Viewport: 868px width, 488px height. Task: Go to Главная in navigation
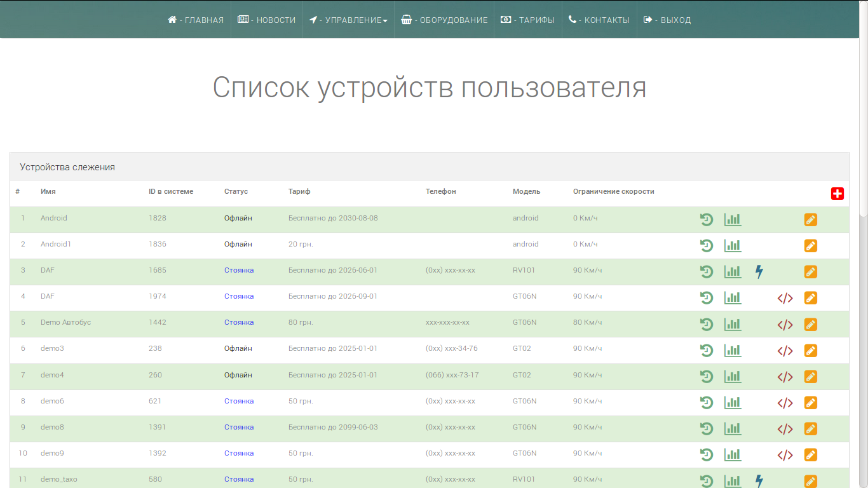point(196,20)
